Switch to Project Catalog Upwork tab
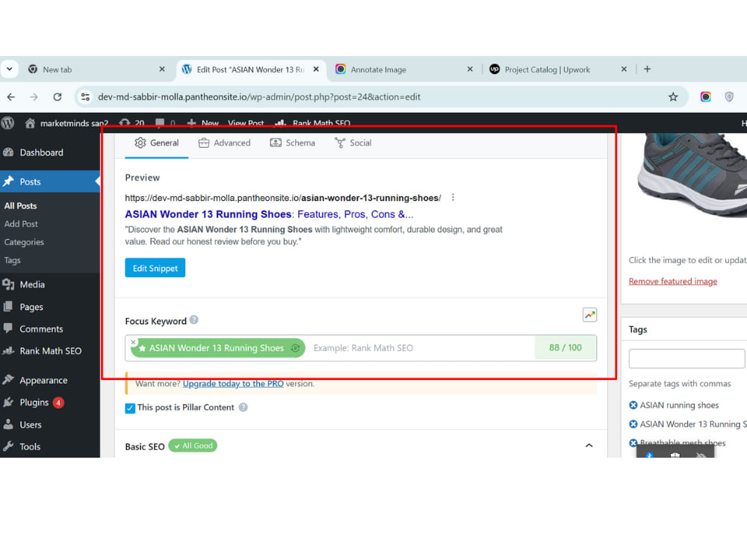747x560 pixels. coord(547,69)
